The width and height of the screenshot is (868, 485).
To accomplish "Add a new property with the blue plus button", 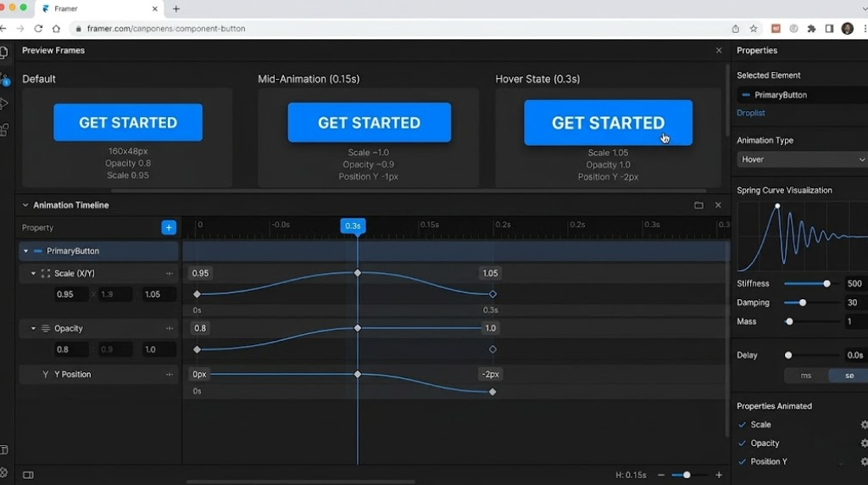I will pos(169,227).
